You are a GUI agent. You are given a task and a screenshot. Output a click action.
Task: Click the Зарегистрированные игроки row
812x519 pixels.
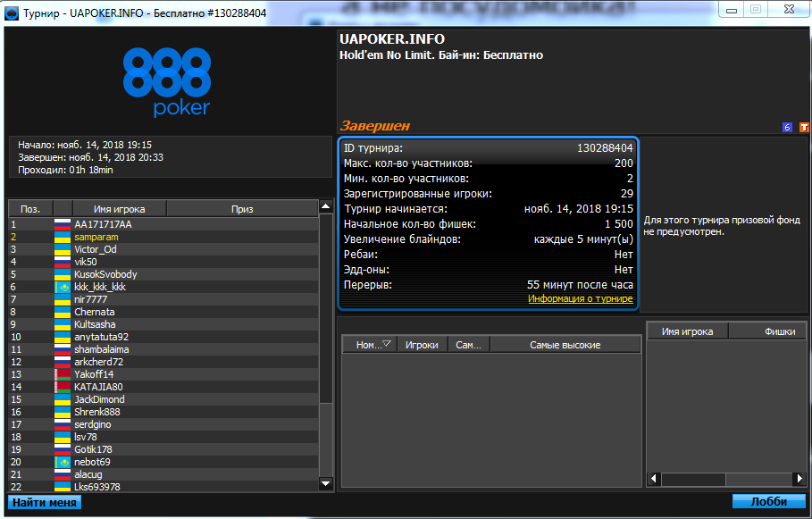[x=489, y=194]
